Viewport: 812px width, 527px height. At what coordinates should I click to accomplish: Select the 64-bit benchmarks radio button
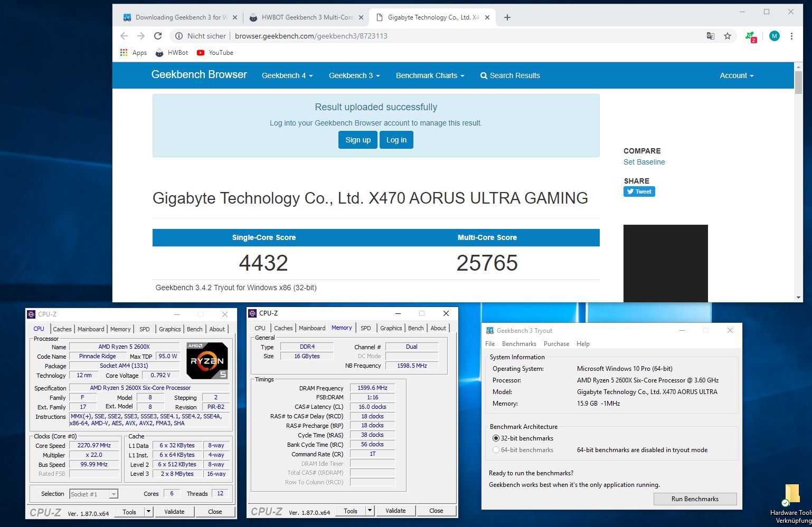[x=496, y=450]
